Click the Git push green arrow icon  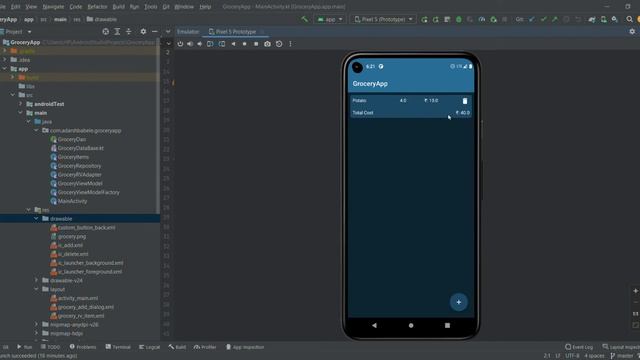[x=555, y=19]
